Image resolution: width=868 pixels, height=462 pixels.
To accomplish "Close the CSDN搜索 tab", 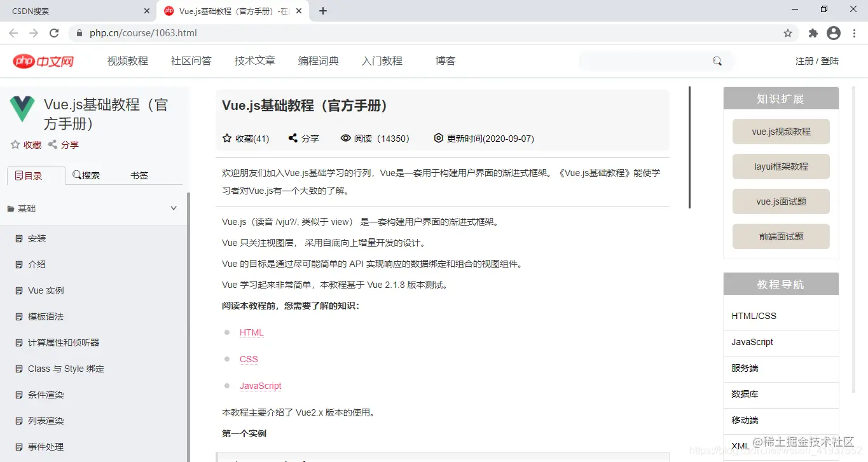I will pos(147,11).
